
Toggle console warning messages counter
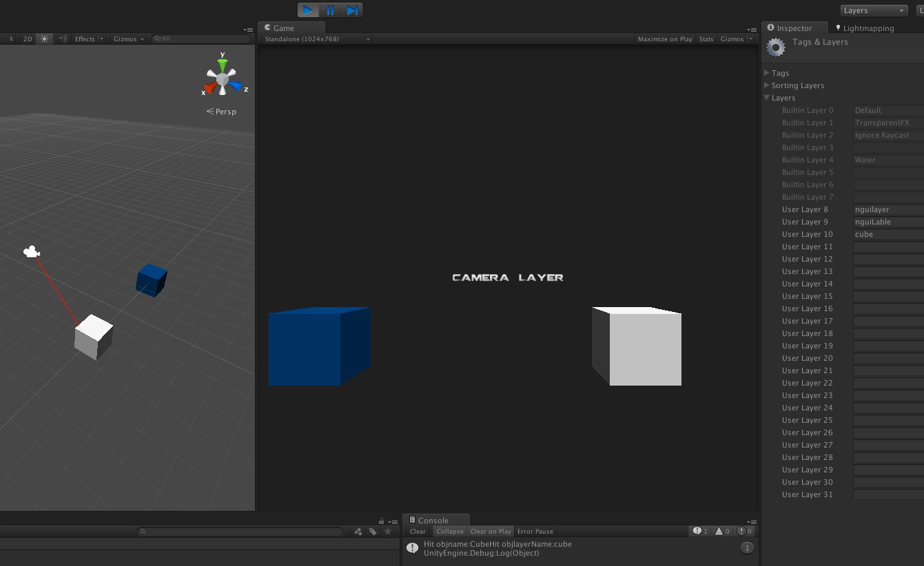(722, 531)
